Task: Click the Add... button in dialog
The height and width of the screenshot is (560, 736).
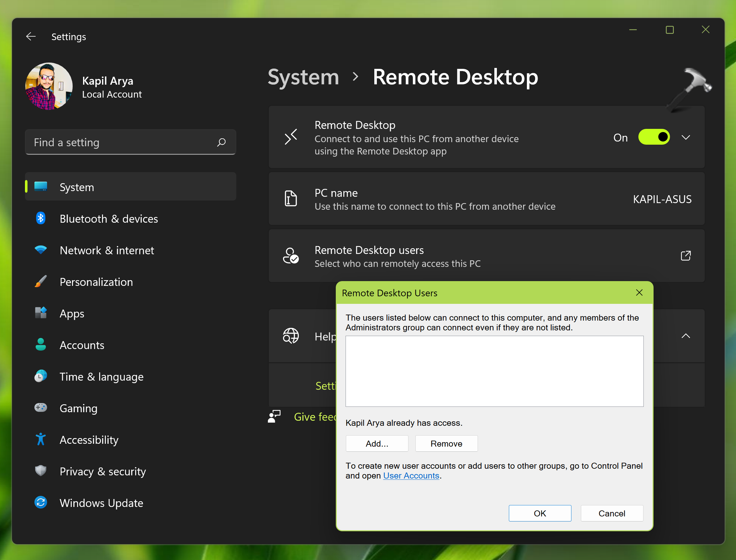Action: 377,444
